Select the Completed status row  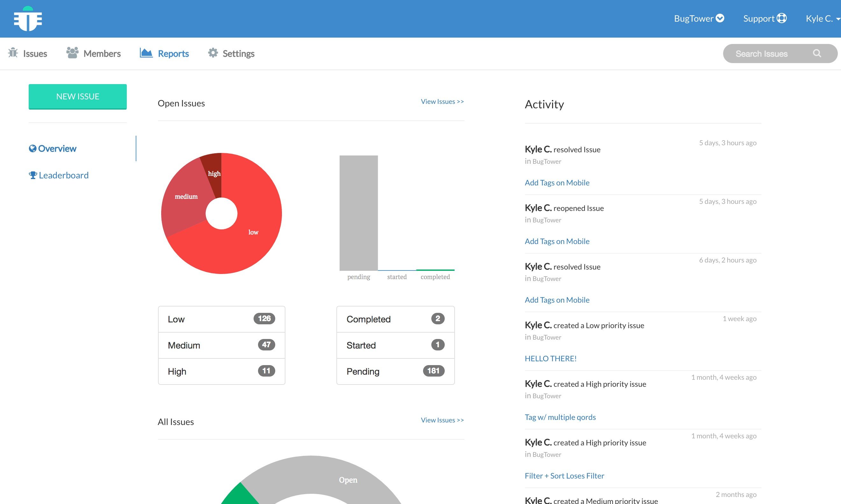click(396, 319)
